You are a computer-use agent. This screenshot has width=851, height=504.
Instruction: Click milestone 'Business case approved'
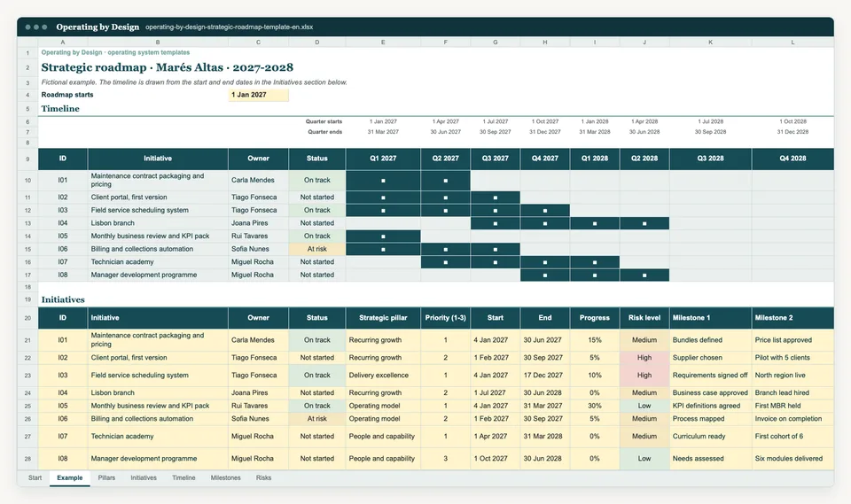click(x=710, y=392)
